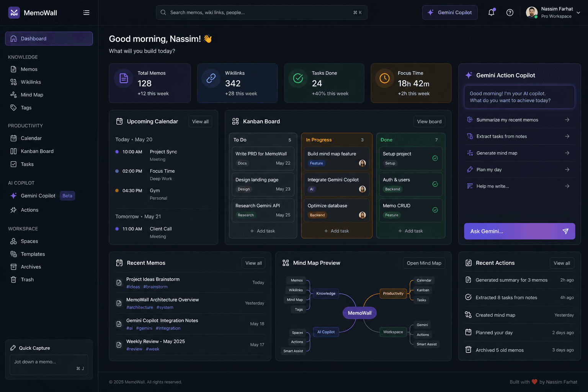Image resolution: width=588 pixels, height=392 pixels.
Task: Open Gemini Copilot from the top bar
Action: (450, 13)
